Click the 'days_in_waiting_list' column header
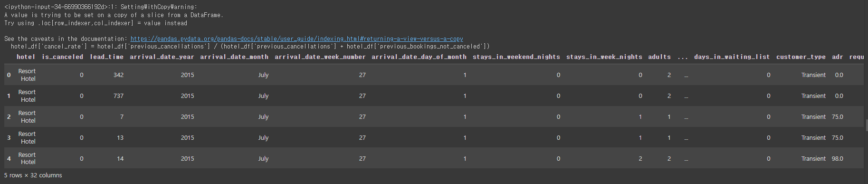Viewport: 868px width, 184px height. click(732, 57)
